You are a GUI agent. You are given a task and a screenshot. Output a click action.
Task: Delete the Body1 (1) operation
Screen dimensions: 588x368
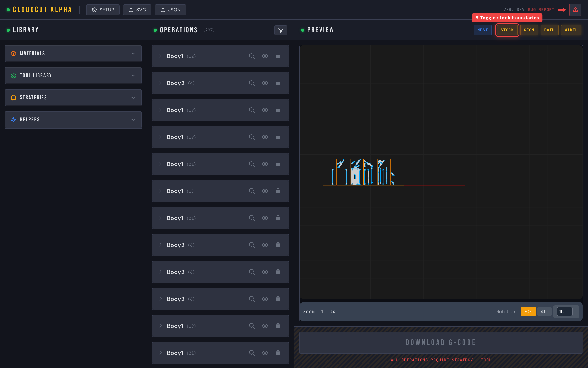click(278, 191)
